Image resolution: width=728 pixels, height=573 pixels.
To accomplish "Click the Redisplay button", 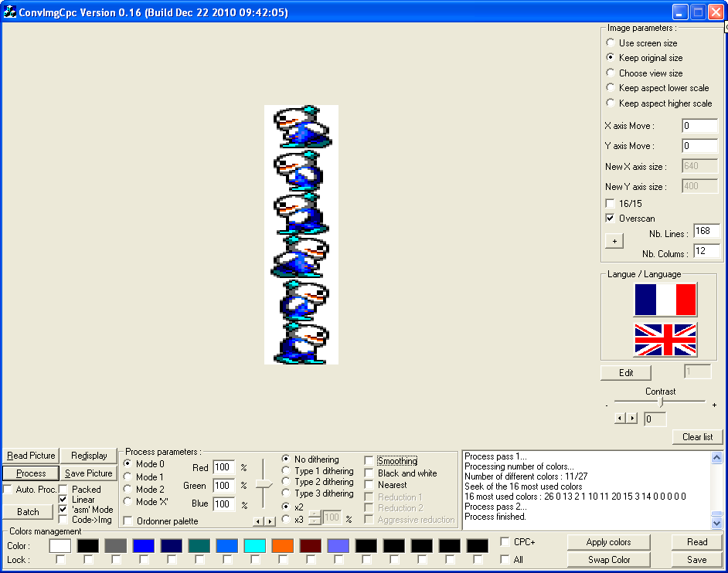I will coord(89,456).
